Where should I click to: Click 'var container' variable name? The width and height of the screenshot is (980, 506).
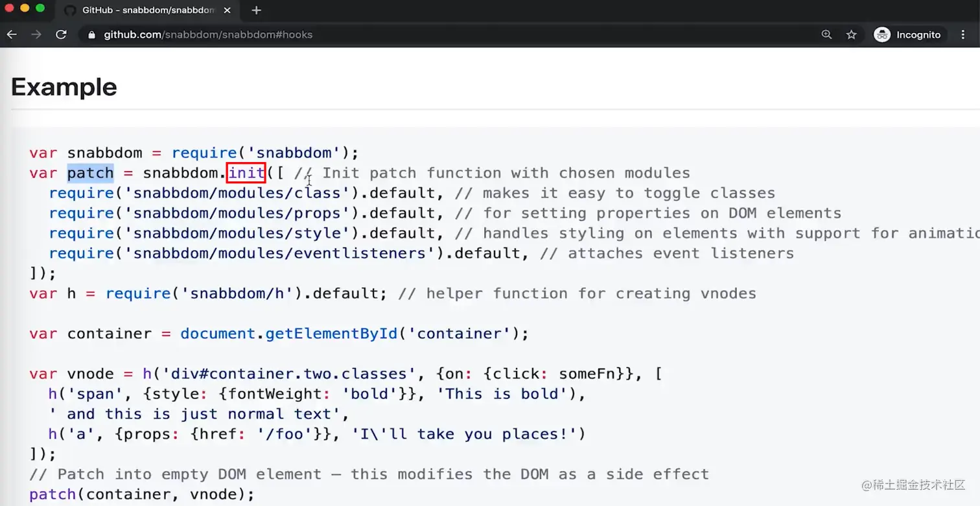[109, 334]
